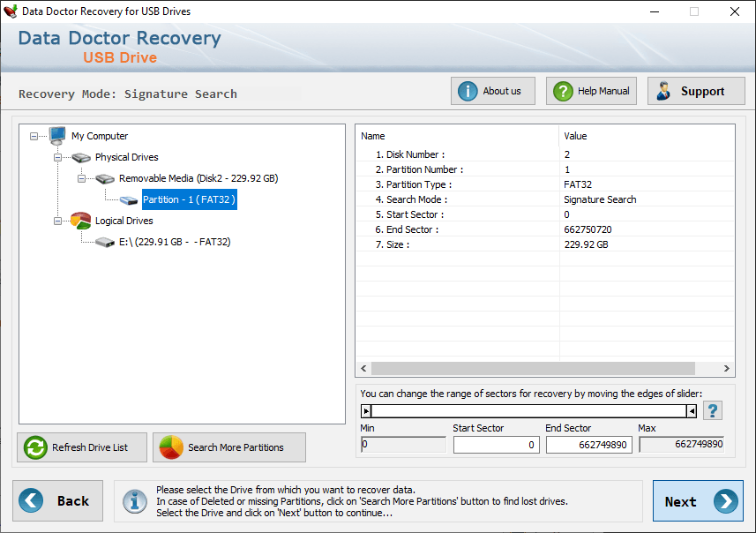Select Removable Media (Disk2 - 229.92 GB)
This screenshot has height=533, width=756.
pos(198,178)
